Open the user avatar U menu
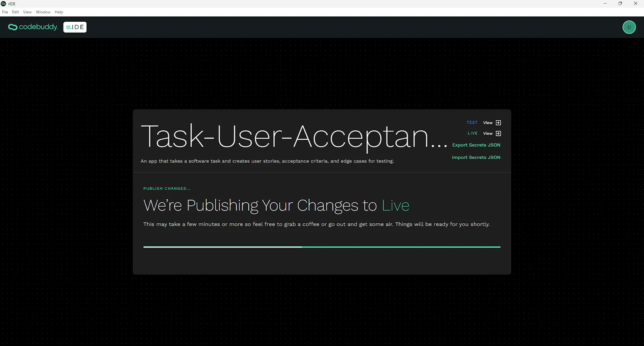Viewport: 644px width, 346px height. (629, 27)
